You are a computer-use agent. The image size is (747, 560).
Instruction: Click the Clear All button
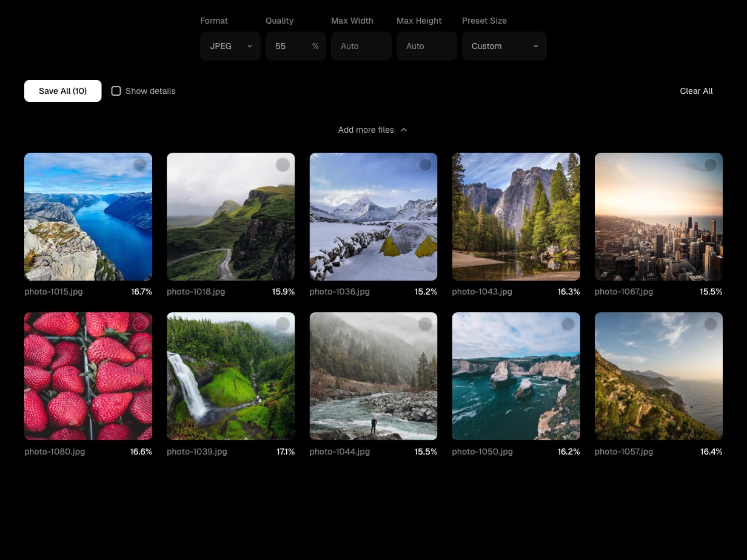696,91
